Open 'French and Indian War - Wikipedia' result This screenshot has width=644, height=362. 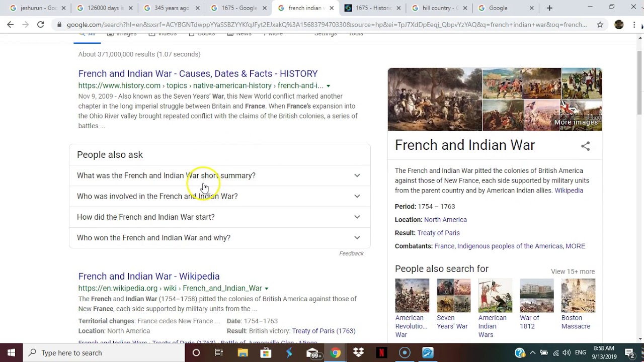[149, 276]
